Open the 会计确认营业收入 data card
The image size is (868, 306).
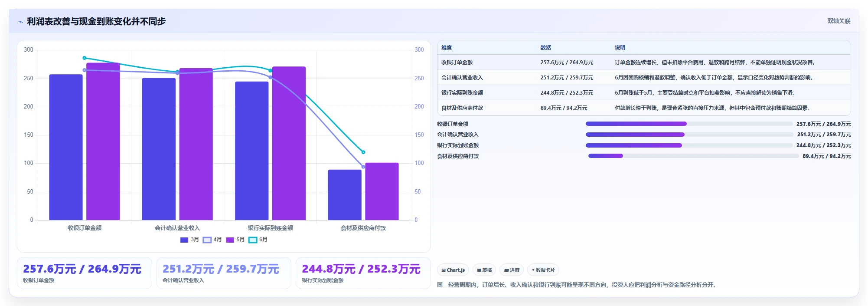pyautogui.click(x=224, y=273)
